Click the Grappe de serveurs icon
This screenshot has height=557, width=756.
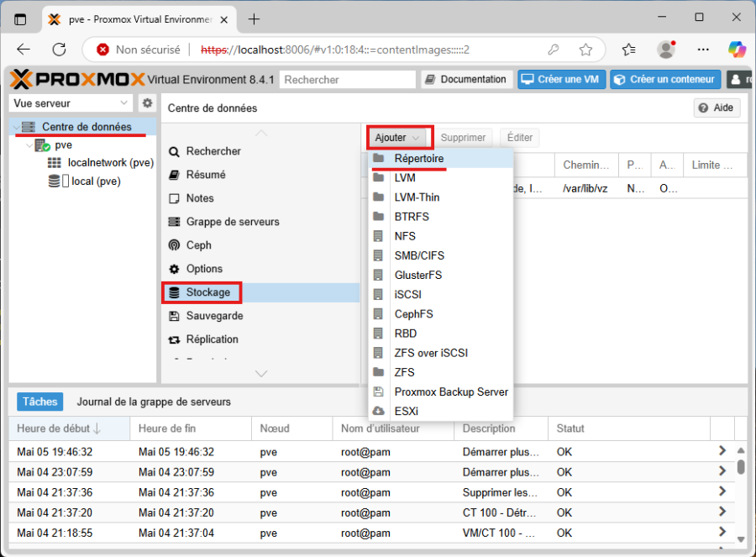174,222
